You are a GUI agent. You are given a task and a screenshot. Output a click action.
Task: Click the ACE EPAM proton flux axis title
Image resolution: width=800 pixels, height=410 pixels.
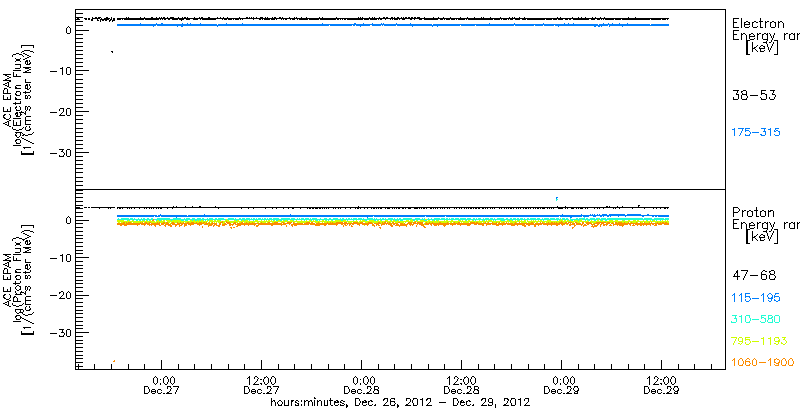19,279
